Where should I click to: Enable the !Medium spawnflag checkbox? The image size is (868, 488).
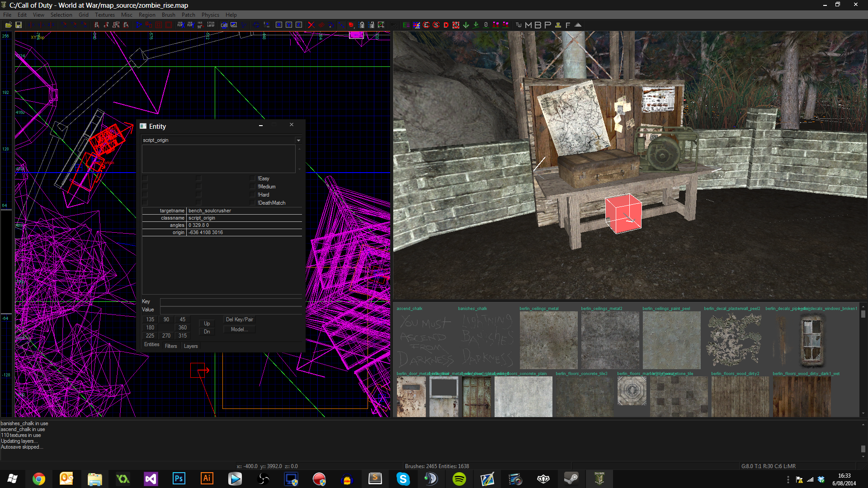click(253, 187)
